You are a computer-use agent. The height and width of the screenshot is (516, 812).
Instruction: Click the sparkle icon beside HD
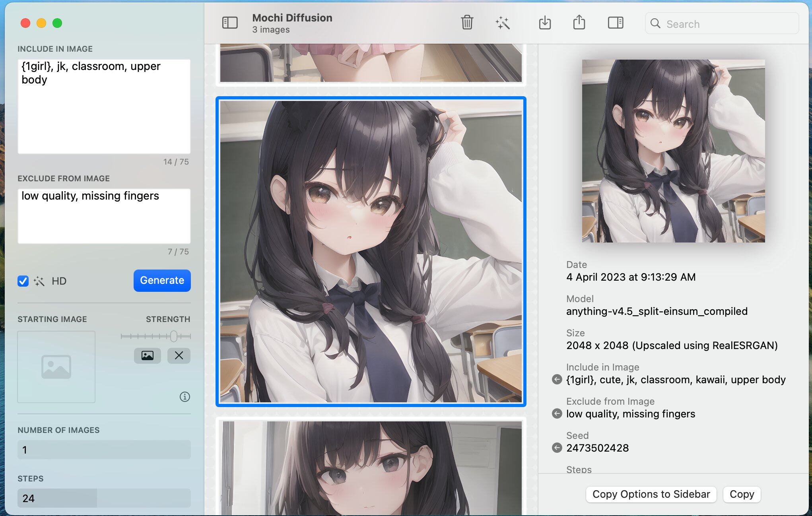click(x=39, y=281)
